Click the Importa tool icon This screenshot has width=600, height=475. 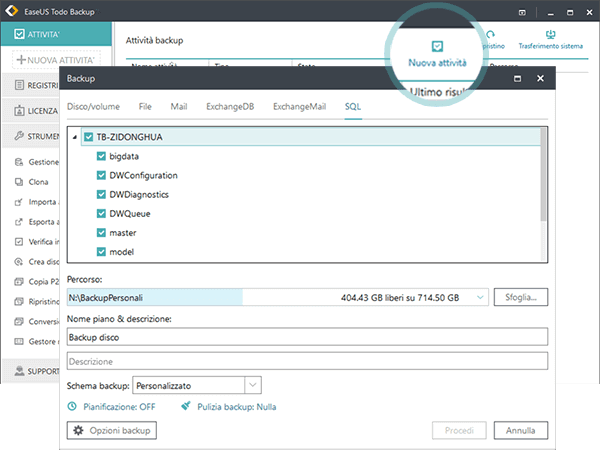(x=19, y=202)
